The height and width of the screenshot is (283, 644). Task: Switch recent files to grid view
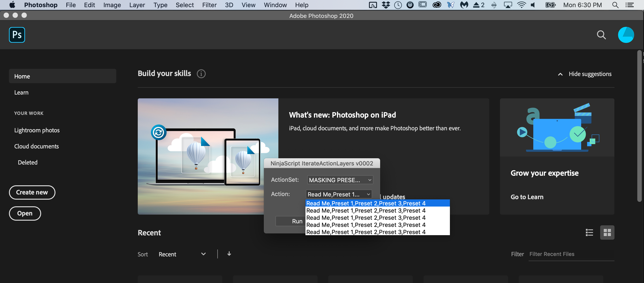click(x=607, y=232)
